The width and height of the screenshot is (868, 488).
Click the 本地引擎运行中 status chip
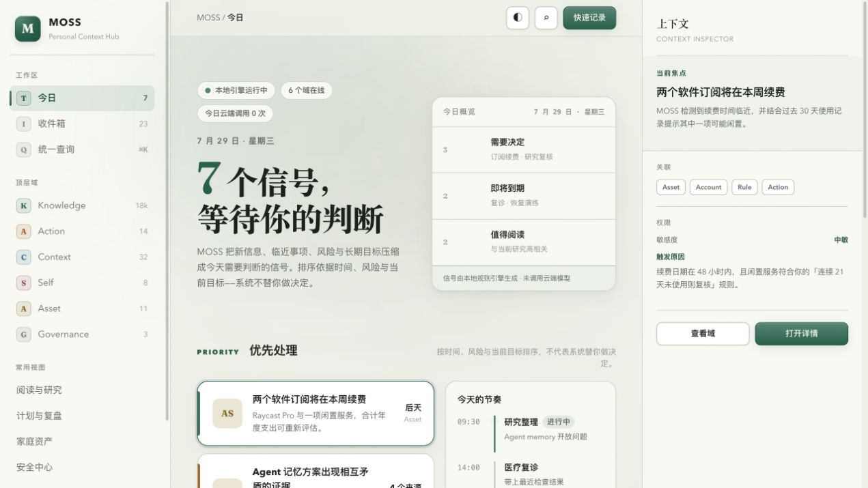(x=236, y=90)
